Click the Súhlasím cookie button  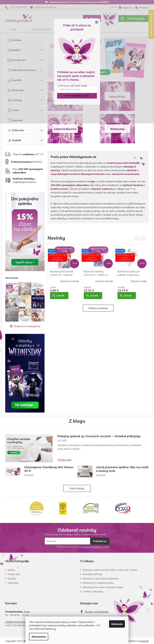tap(117, 624)
